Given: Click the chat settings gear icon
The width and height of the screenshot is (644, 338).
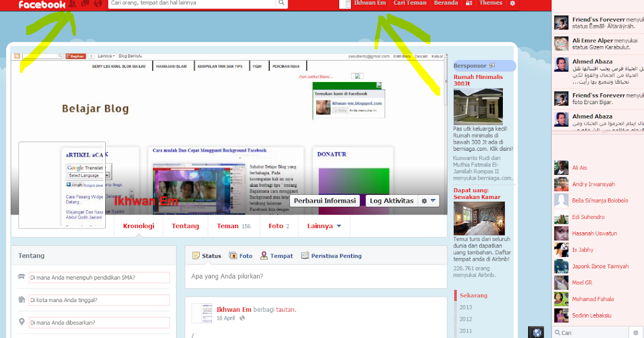Looking at the screenshot, I should point(636,333).
